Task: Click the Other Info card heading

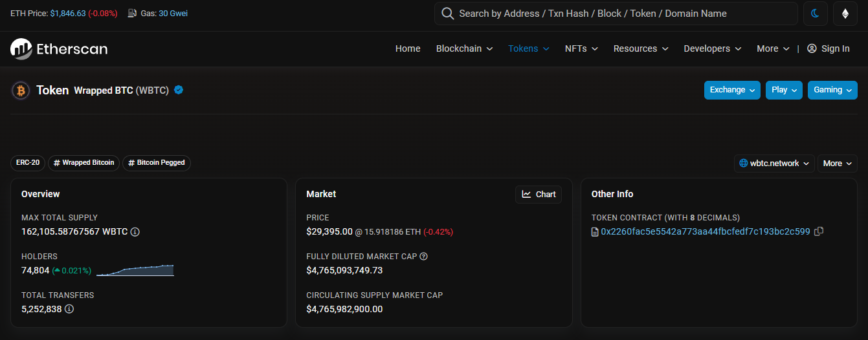Action: click(x=612, y=194)
